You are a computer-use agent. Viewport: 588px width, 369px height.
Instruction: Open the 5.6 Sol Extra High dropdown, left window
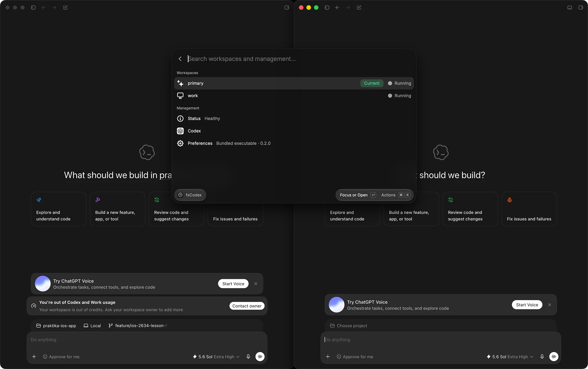[x=216, y=357]
